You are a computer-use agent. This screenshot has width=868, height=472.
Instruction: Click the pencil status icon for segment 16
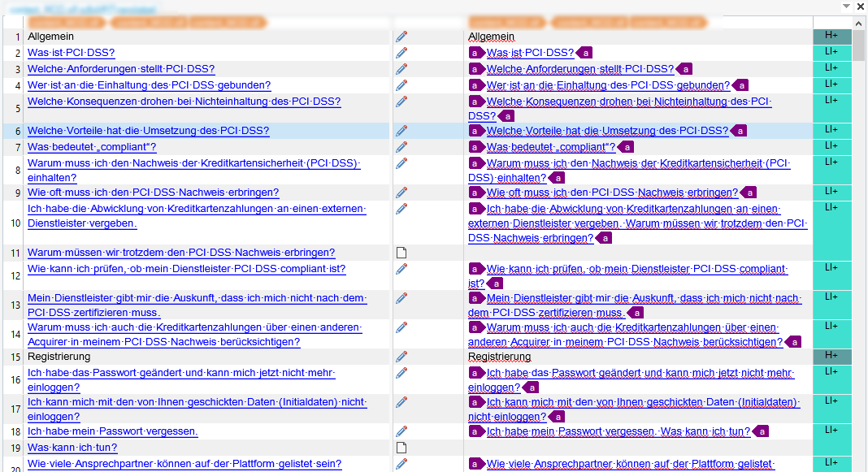401,373
